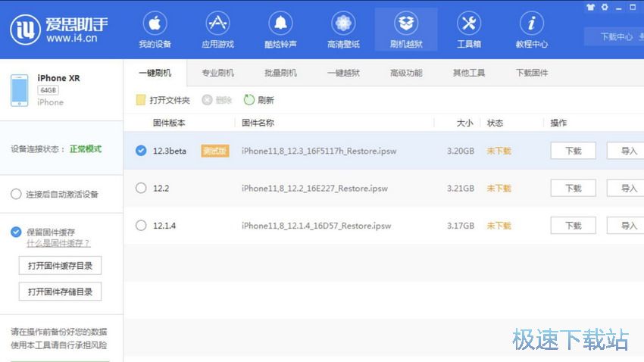Click the orange 测试版 beta badge
The image size is (644, 362).
click(215, 151)
